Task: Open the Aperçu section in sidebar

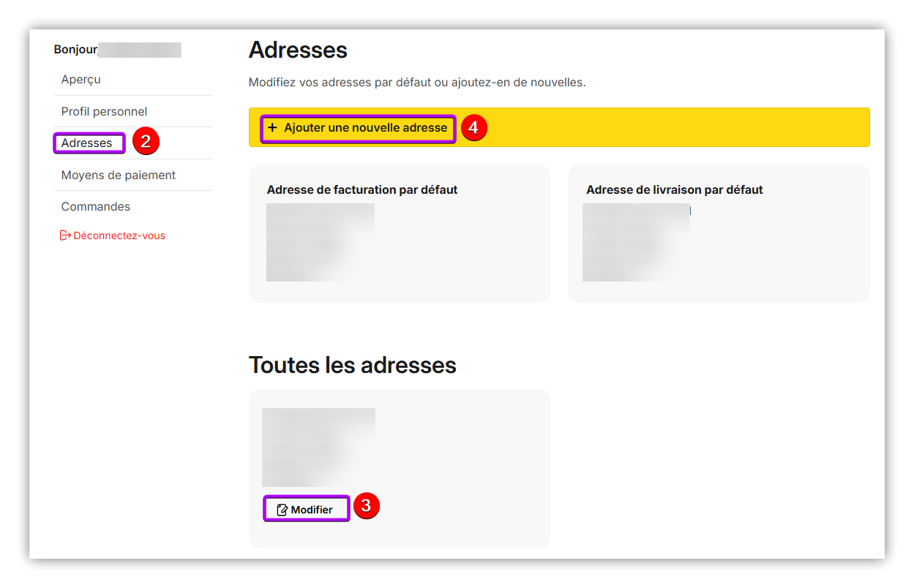Action: (81, 80)
